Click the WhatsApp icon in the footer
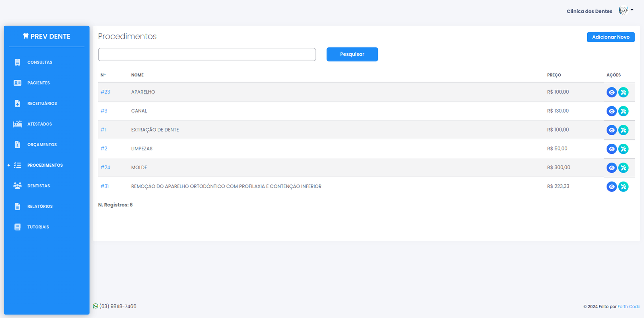644x318 pixels. [x=95, y=306]
